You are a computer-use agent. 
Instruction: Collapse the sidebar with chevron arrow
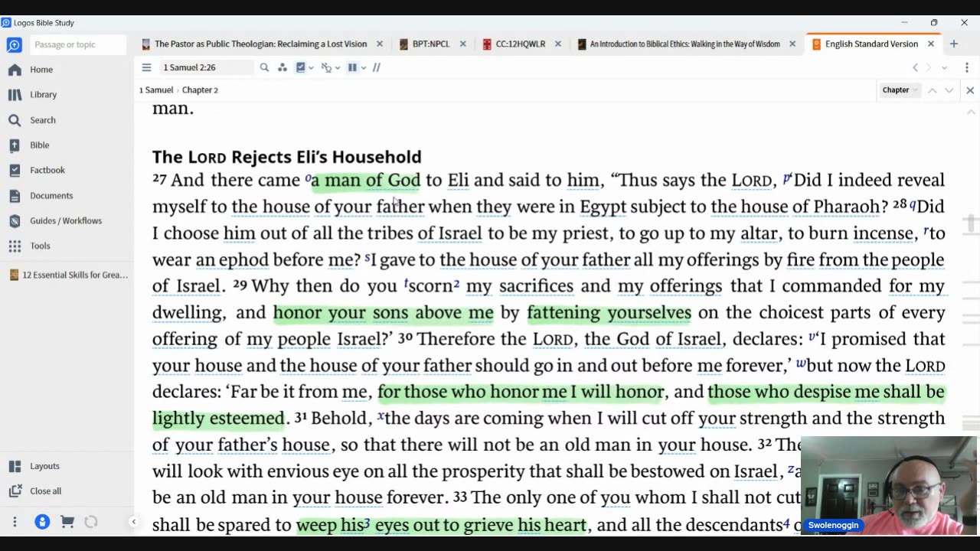(133, 522)
